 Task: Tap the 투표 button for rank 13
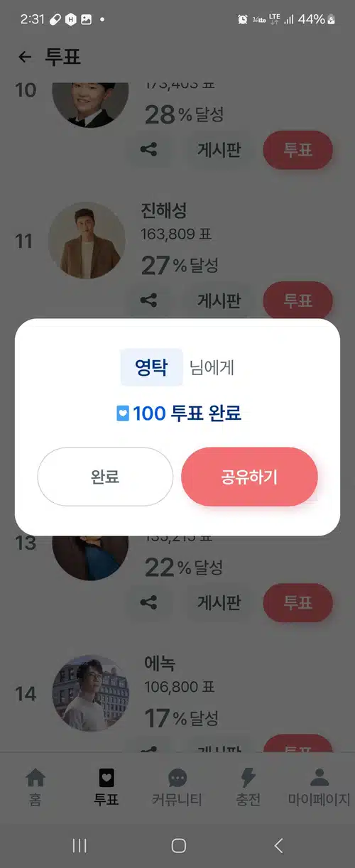[298, 603]
